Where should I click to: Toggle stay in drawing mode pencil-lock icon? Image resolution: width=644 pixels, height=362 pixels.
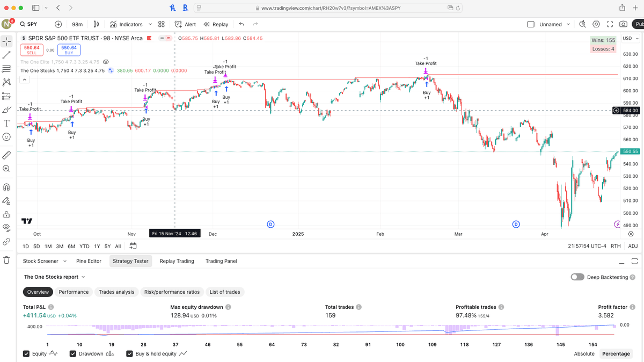click(x=6, y=201)
